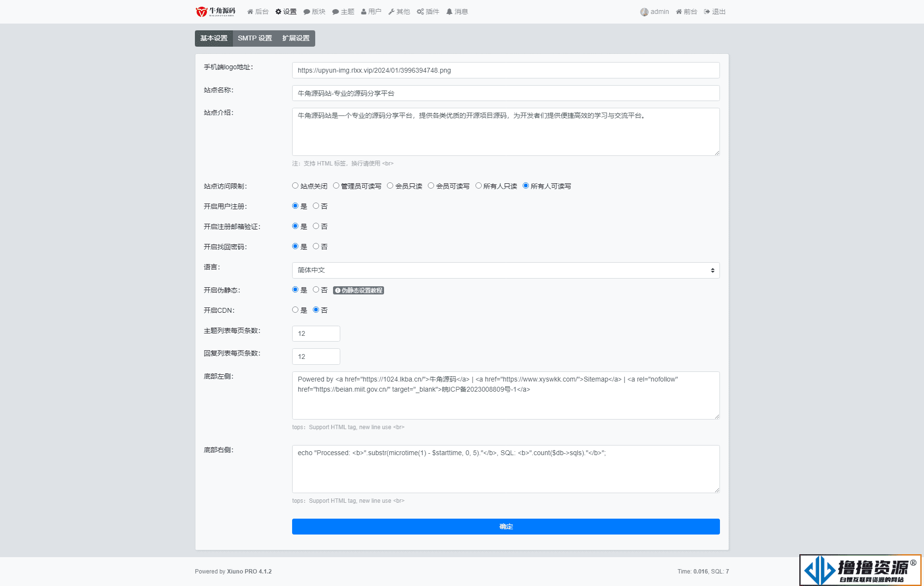This screenshot has width=924, height=586.
Task: Open 主题 in navbar
Action: click(343, 12)
